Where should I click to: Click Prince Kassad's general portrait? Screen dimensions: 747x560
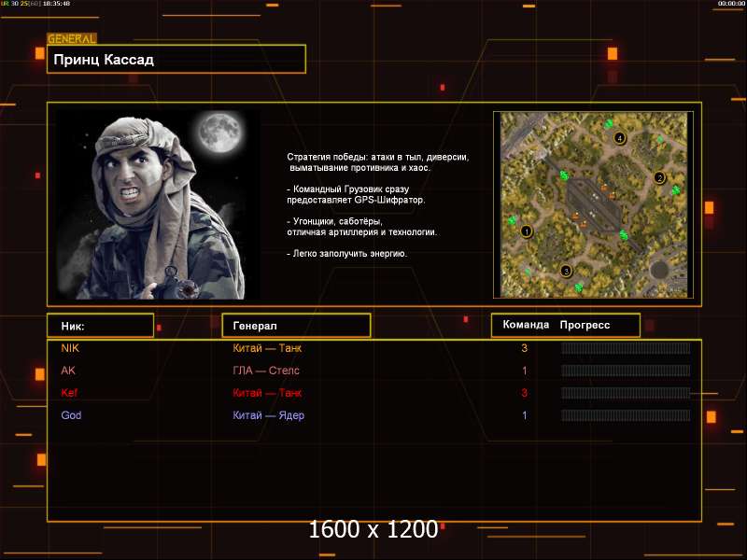coord(157,203)
